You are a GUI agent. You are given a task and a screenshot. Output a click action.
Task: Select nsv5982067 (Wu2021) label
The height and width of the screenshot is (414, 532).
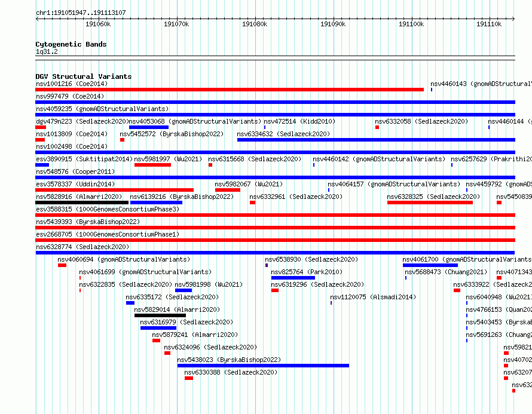click(249, 184)
